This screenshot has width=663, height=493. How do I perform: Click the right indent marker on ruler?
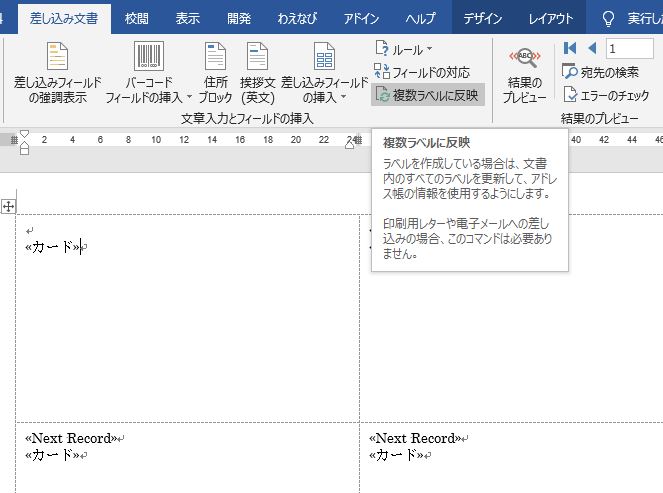point(349,144)
